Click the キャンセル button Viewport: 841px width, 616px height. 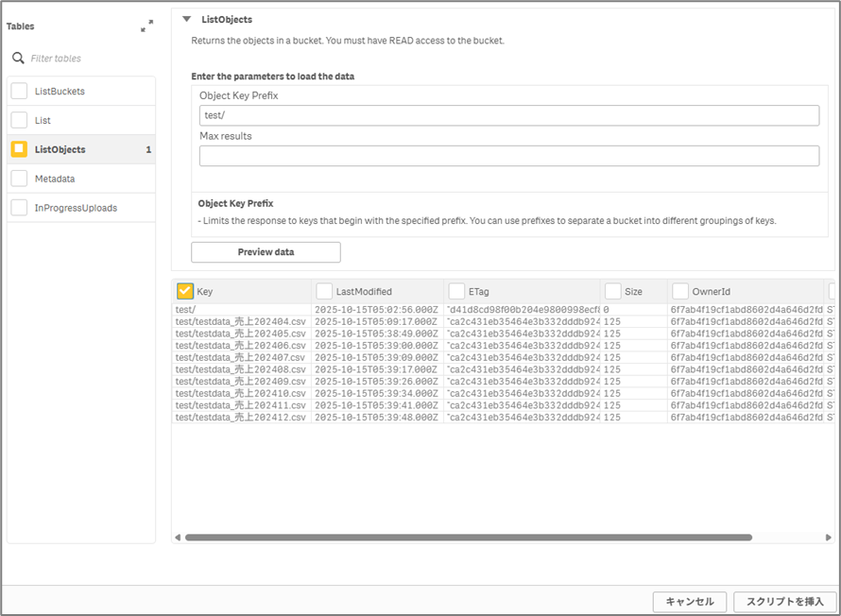click(690, 602)
